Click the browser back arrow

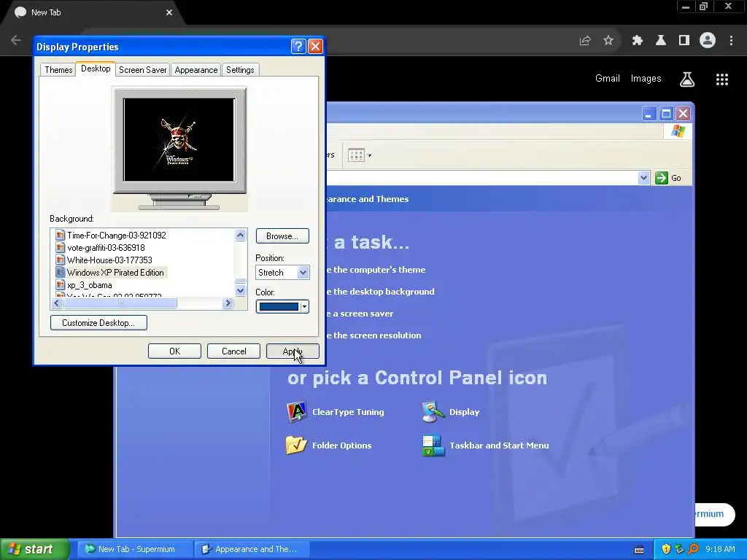click(16, 40)
